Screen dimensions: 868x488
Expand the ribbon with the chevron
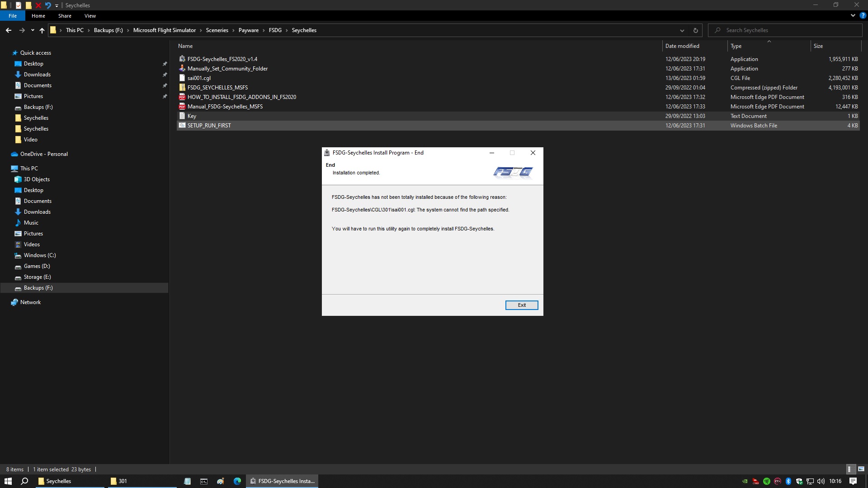pos(853,16)
